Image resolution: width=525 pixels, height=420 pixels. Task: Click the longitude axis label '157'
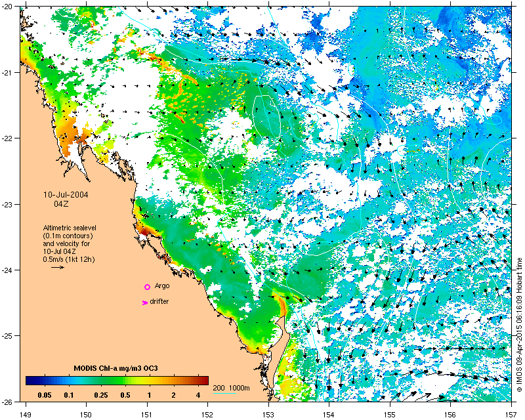click(x=512, y=415)
